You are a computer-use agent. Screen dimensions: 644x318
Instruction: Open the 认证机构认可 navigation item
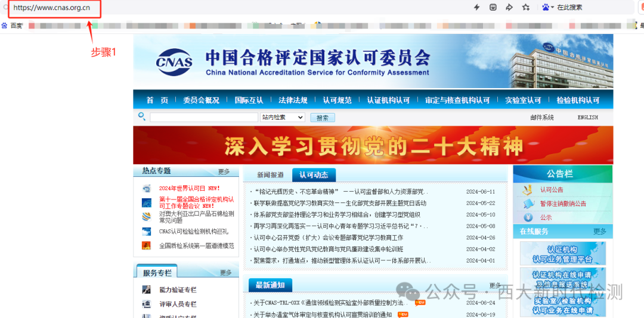389,100
